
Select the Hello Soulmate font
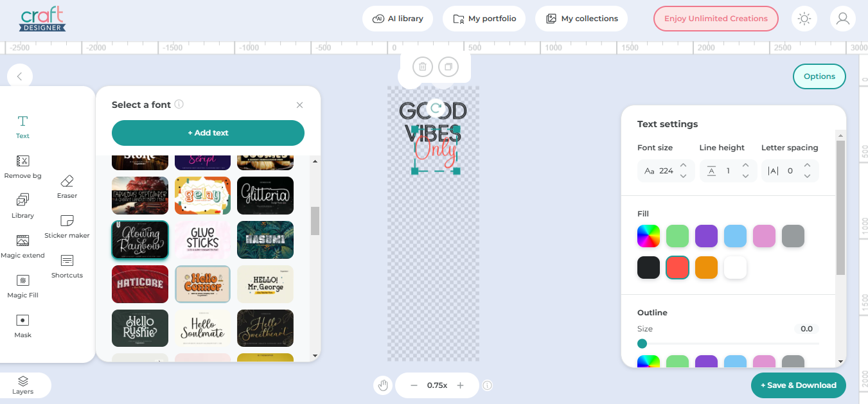[202, 328]
